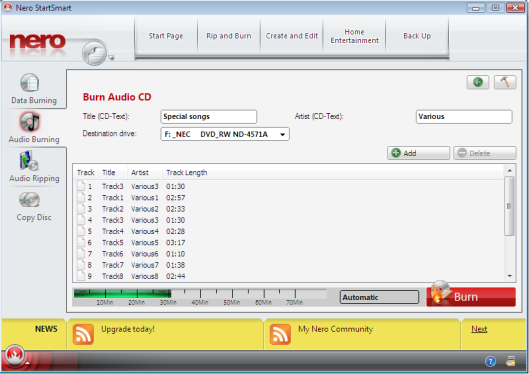Click file icon of track row 9
This screenshot has width=529, height=374.
81,276
